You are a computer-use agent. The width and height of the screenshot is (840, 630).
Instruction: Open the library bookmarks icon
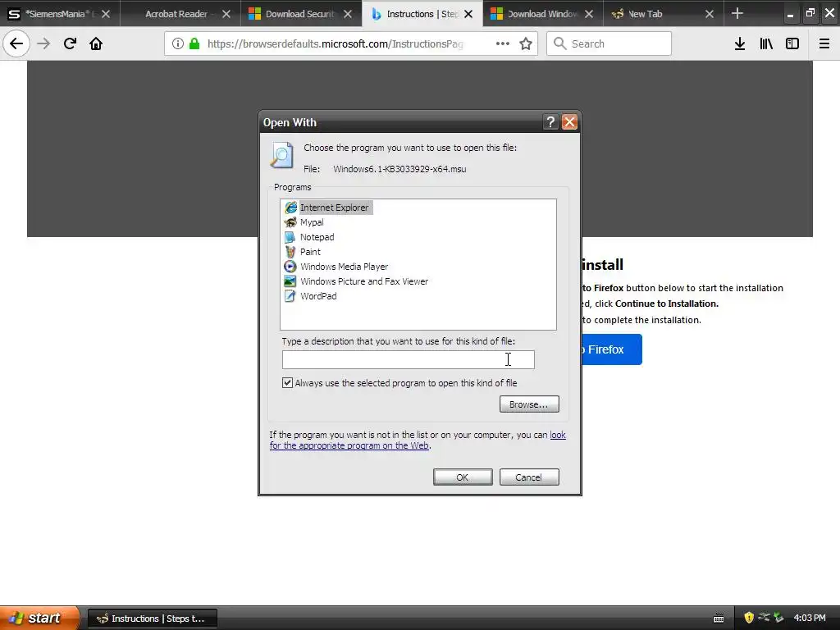pos(766,43)
